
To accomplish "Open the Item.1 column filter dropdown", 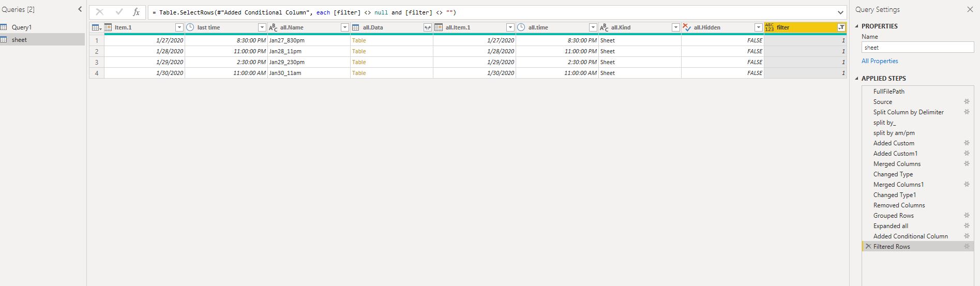I will click(x=179, y=27).
